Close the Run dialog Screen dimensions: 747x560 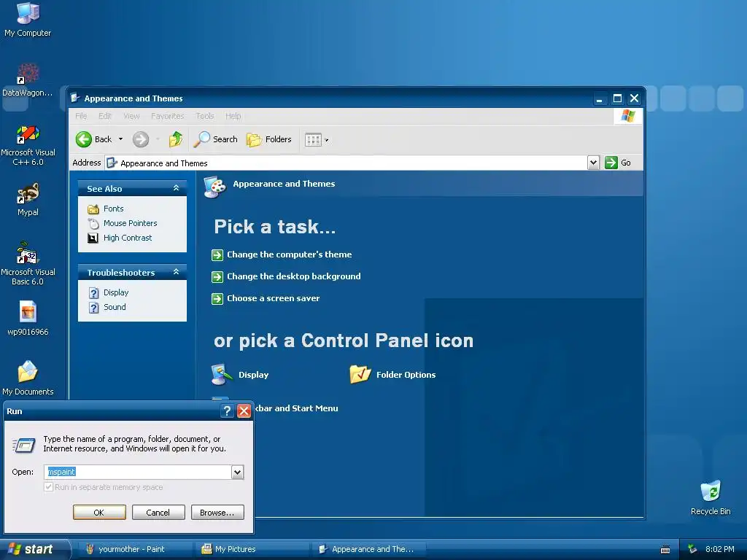(244, 411)
